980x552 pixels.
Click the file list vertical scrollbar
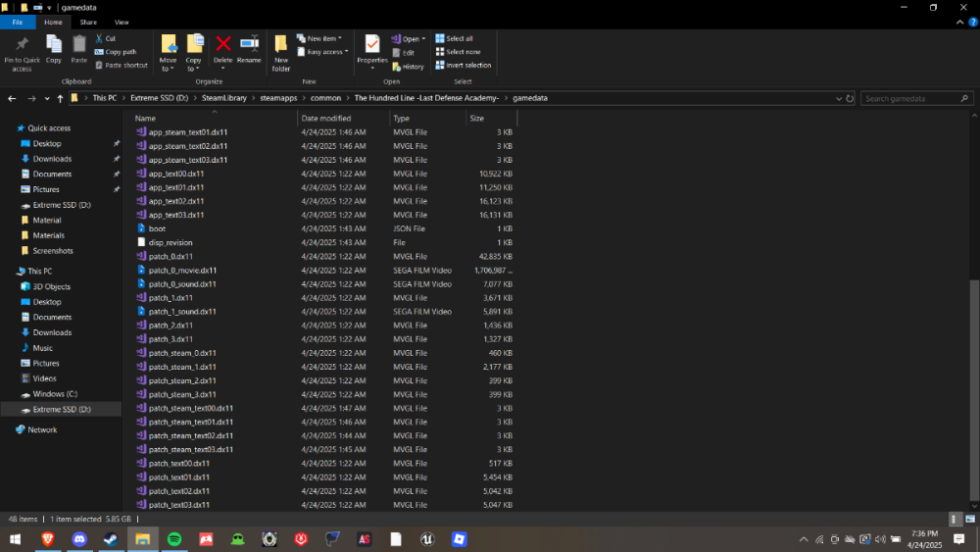(x=974, y=390)
